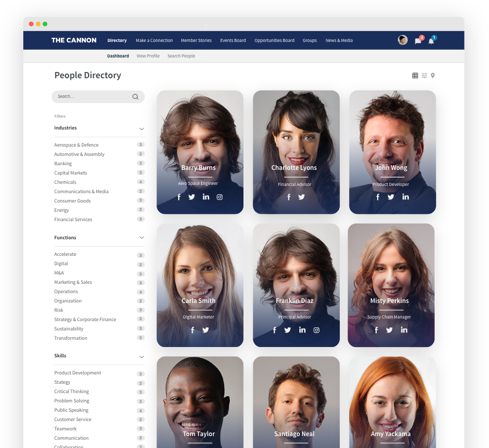
Task: Open the messages chat icon
Action: pyautogui.click(x=418, y=41)
